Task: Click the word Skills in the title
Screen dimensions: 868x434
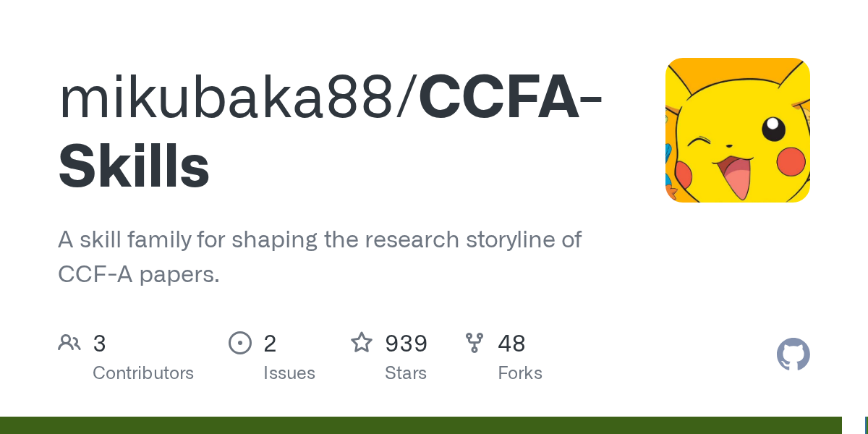Action: click(134, 166)
